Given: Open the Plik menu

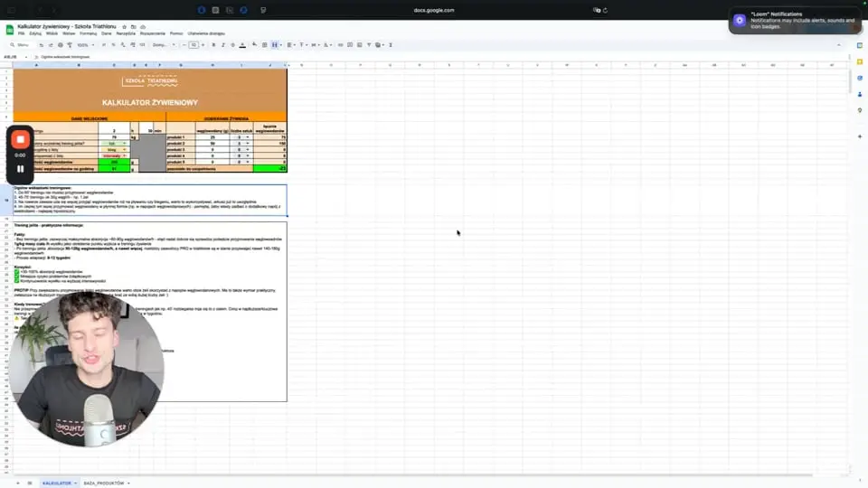Looking at the screenshot, I should click(21, 33).
